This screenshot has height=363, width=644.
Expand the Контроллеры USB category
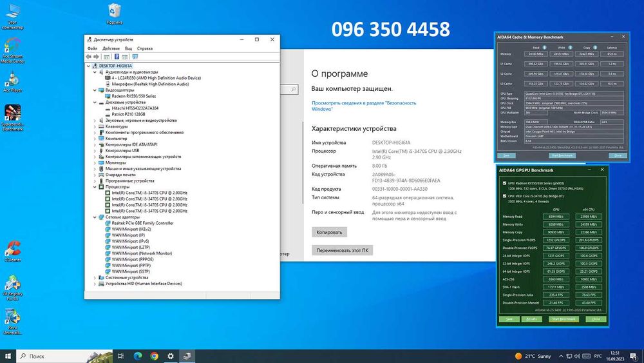pos(95,150)
